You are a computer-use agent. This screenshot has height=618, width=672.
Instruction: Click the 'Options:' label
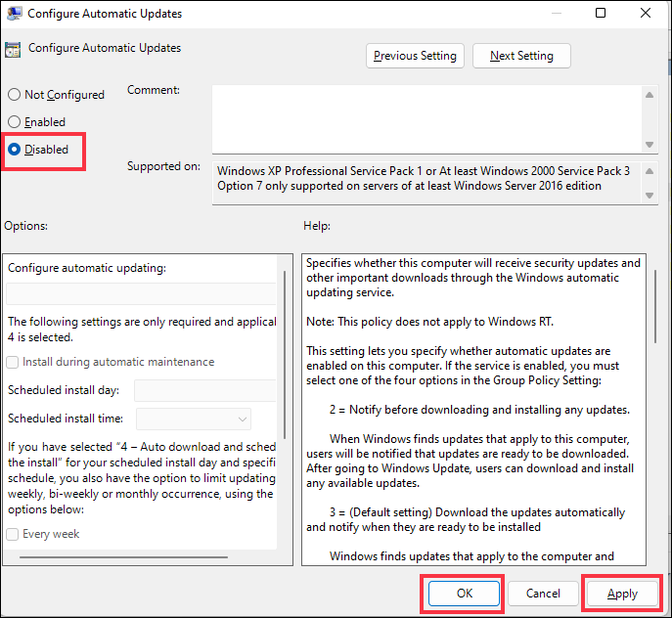pyautogui.click(x=26, y=226)
